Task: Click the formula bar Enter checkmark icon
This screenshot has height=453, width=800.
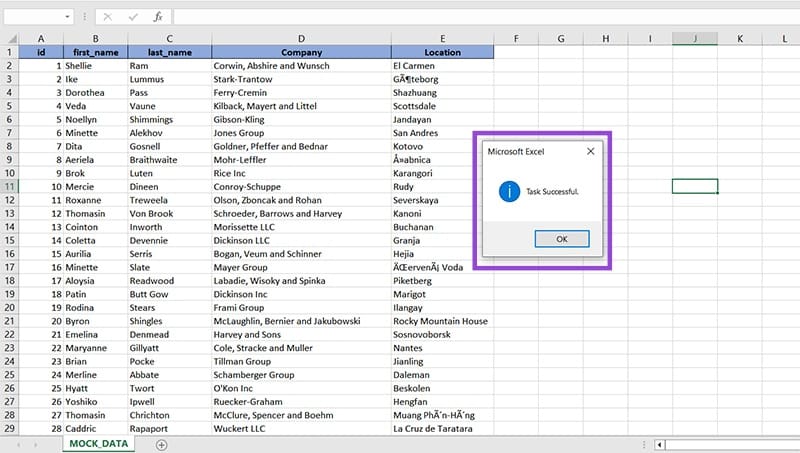Action: point(132,17)
